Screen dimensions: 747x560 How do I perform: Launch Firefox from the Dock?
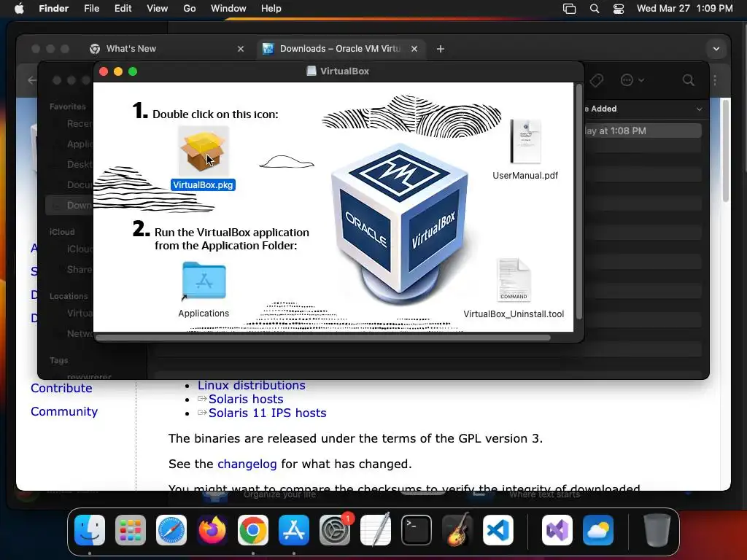212,530
